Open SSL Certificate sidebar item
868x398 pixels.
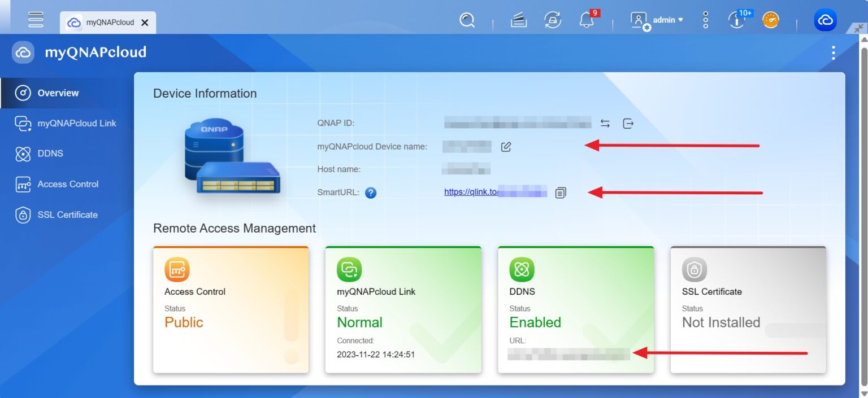click(x=67, y=215)
